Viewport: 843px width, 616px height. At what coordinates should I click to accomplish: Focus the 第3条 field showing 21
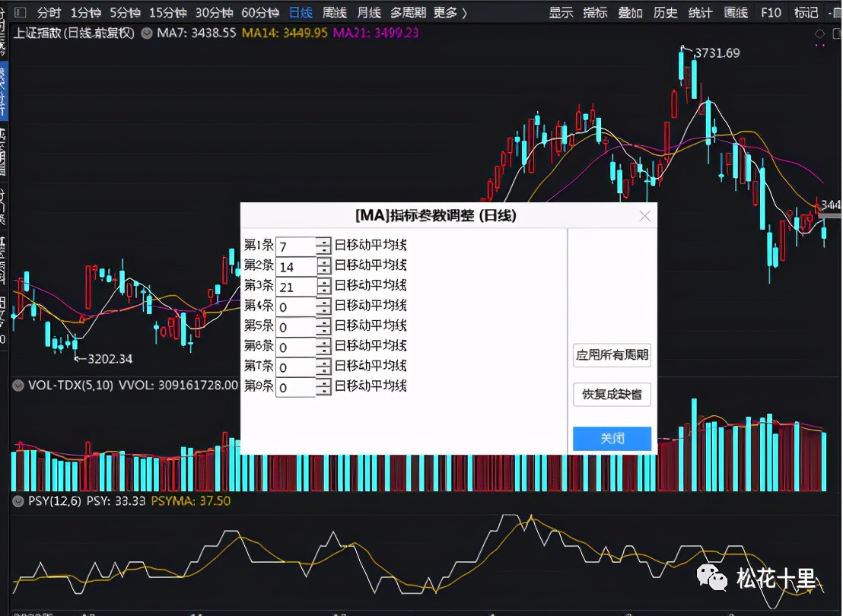pos(296,287)
